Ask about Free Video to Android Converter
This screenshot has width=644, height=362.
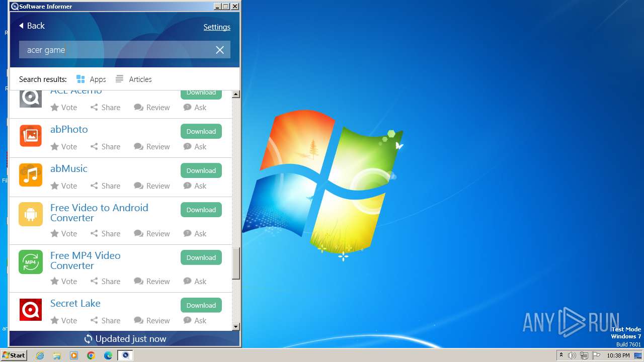pos(195,234)
